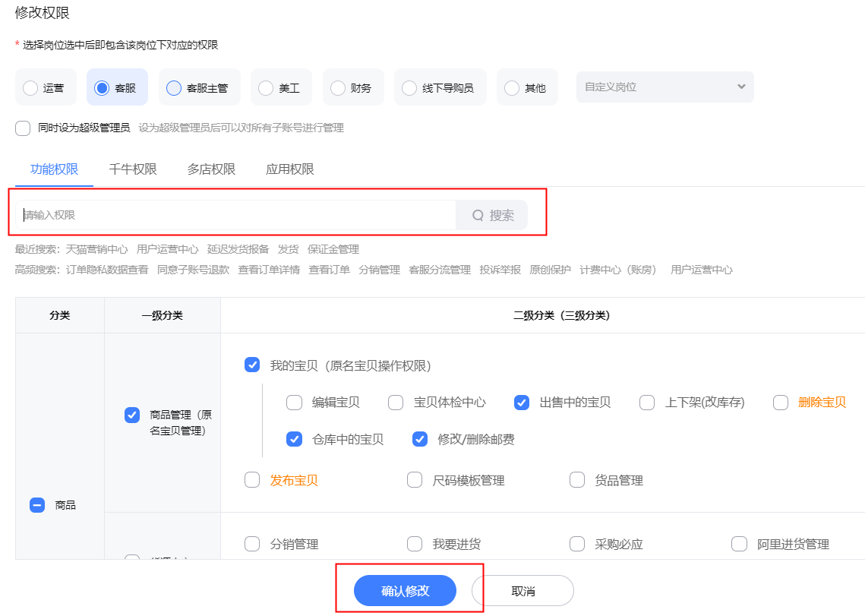Check the 删除宝贝 checkbox
The width and height of the screenshot is (865, 616).
click(781, 403)
